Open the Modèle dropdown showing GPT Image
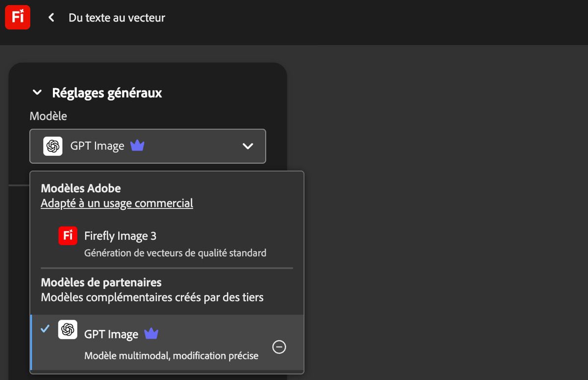The width and height of the screenshot is (588, 380). (x=147, y=146)
